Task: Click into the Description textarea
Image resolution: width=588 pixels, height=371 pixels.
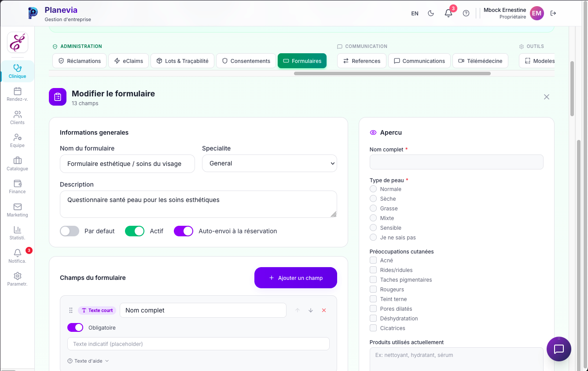Action: pyautogui.click(x=198, y=204)
